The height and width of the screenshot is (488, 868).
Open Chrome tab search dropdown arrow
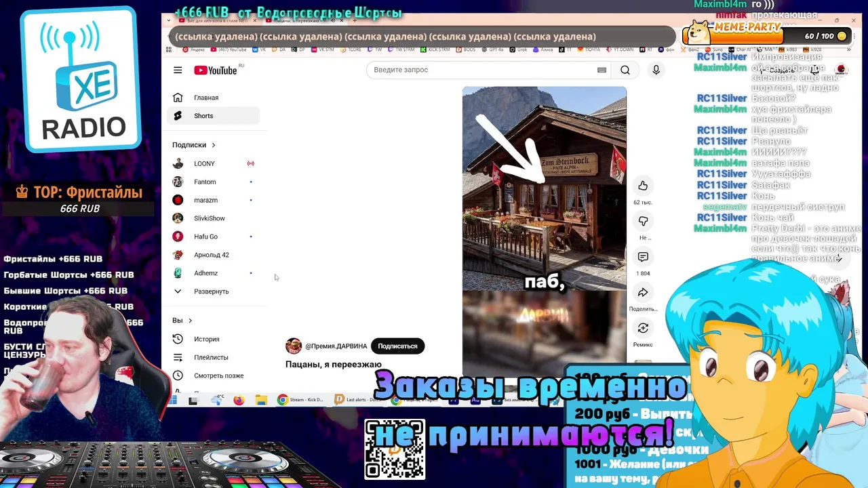pos(168,20)
